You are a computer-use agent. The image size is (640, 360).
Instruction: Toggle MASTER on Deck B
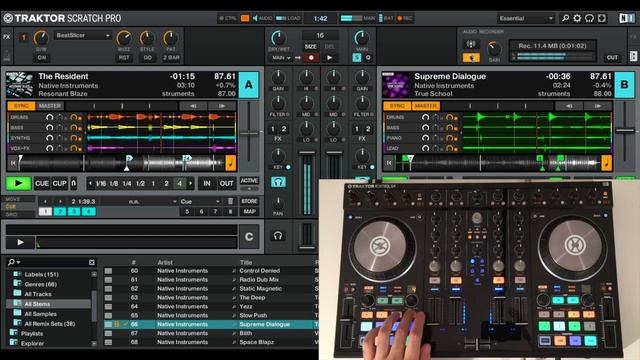(x=426, y=106)
